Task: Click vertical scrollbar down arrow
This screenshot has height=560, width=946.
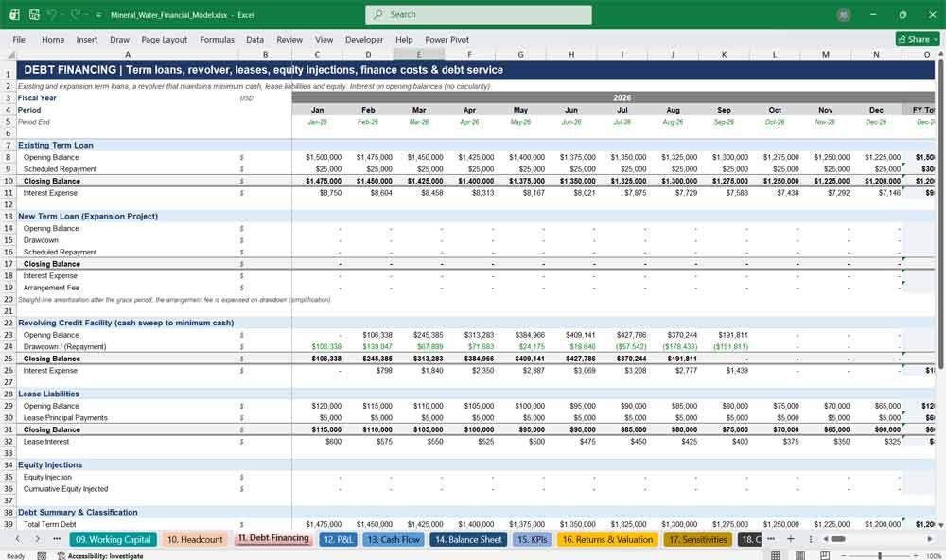Action: 941,526
